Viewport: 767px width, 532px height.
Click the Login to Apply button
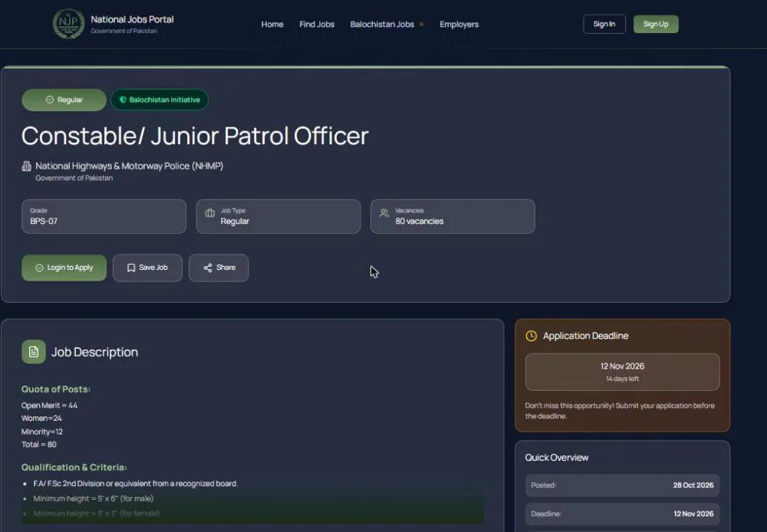pyautogui.click(x=64, y=268)
